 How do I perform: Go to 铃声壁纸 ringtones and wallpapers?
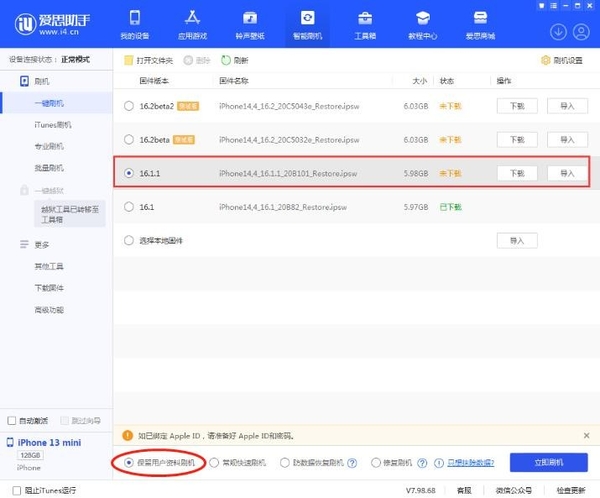coord(249,24)
